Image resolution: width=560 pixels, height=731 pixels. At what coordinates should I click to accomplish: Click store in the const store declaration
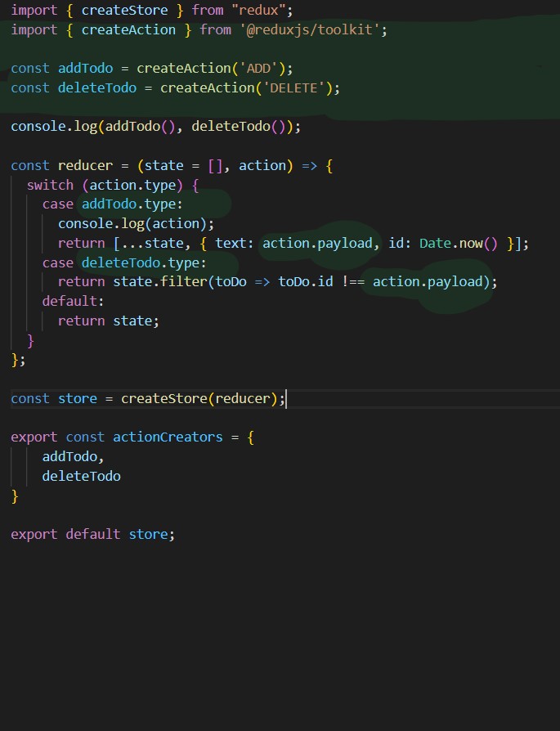point(78,399)
